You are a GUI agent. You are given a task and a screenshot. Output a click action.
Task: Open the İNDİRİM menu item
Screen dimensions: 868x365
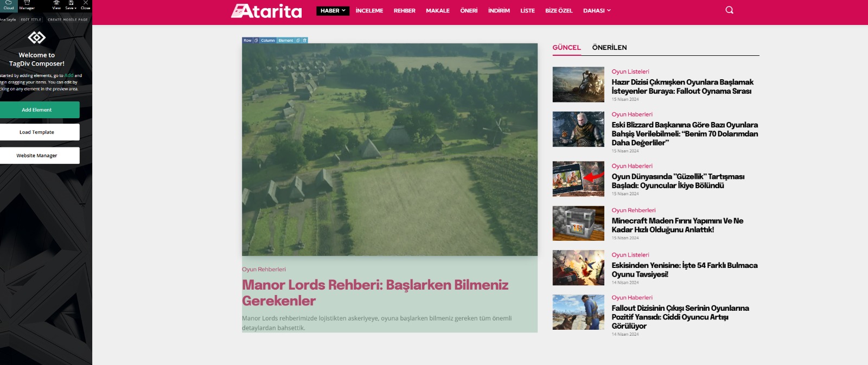[499, 10]
